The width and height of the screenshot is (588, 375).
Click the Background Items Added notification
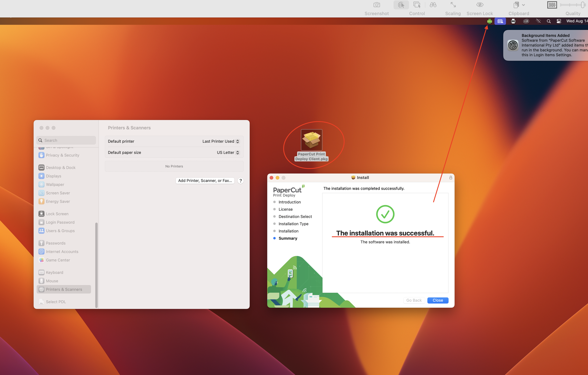[x=545, y=45]
